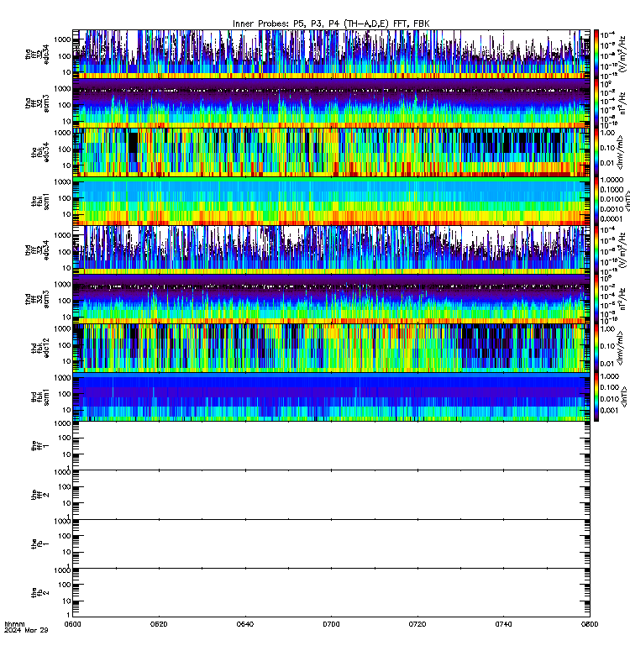
Task: Click the tha fff scm3 color bar
Action: tap(596, 103)
